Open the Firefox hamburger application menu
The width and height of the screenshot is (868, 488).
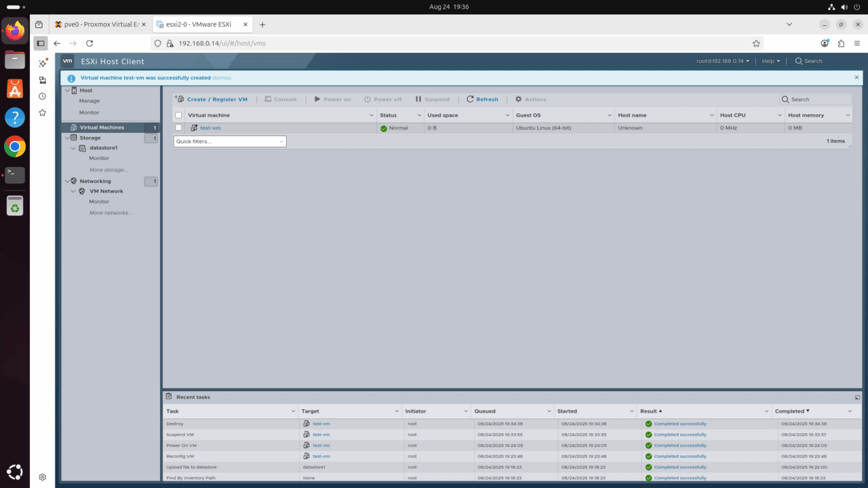coord(857,43)
